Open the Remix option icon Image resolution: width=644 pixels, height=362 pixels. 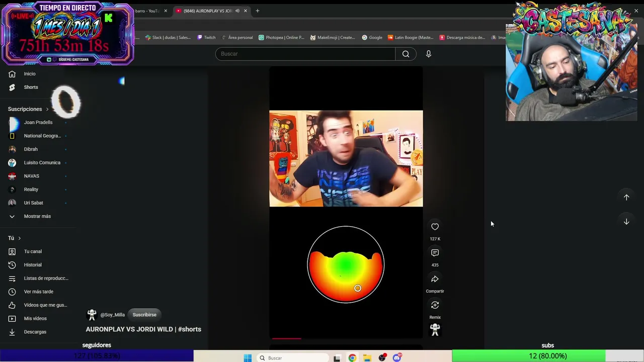click(x=435, y=305)
